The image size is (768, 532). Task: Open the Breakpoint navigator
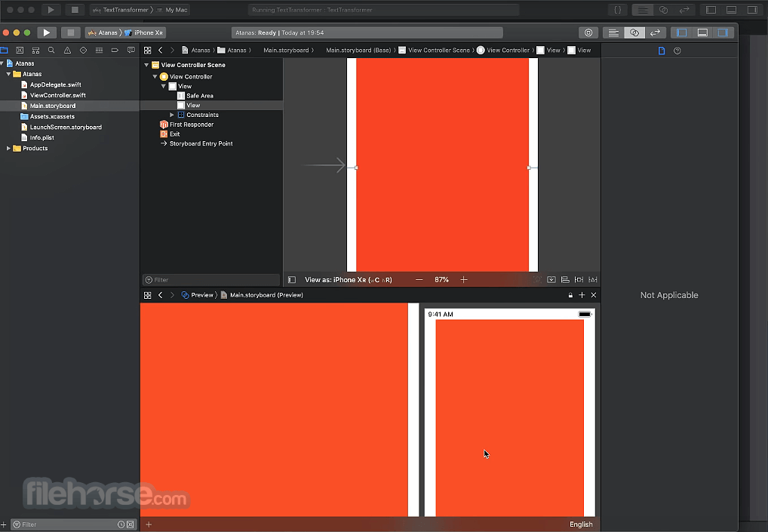(x=115, y=49)
